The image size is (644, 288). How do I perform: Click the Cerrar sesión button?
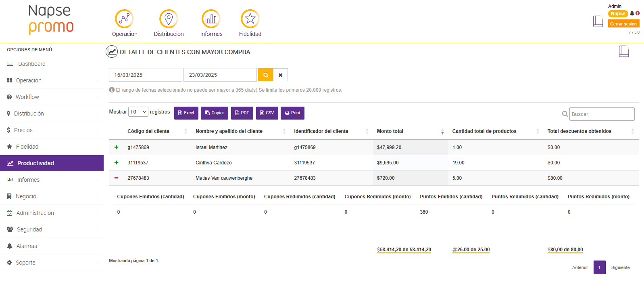click(x=623, y=24)
